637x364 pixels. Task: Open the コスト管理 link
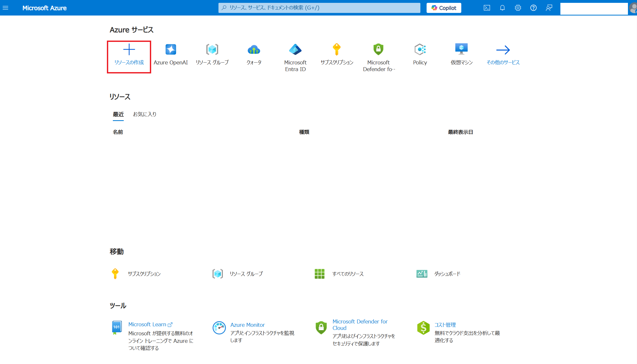point(445,325)
